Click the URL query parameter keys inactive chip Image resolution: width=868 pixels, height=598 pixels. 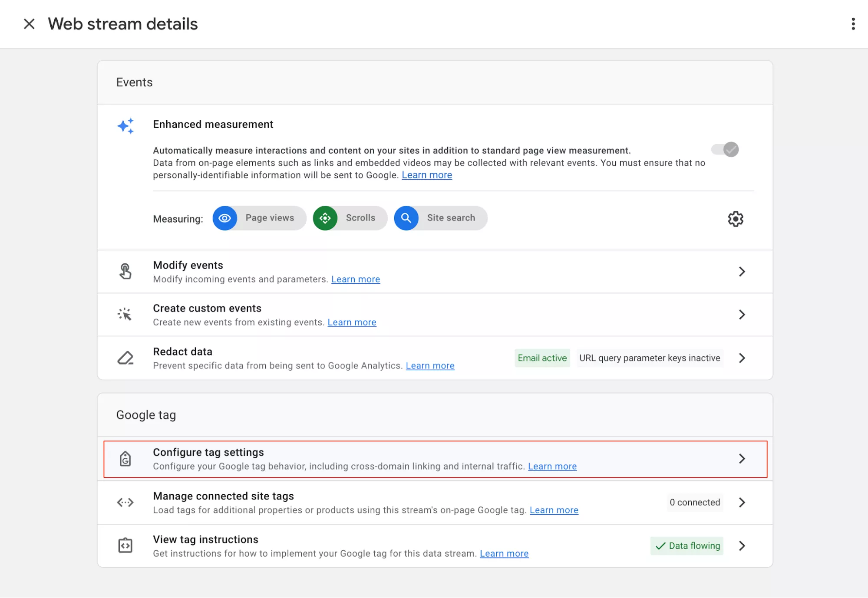(x=650, y=358)
